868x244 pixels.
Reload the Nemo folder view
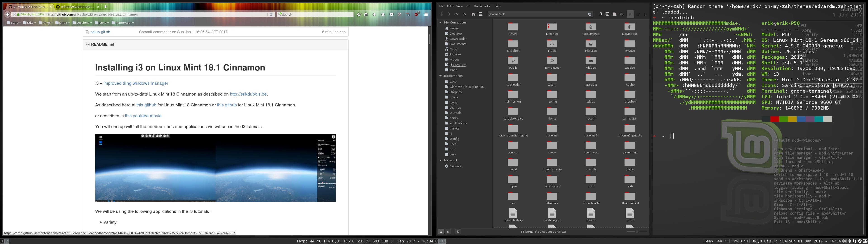click(465, 14)
